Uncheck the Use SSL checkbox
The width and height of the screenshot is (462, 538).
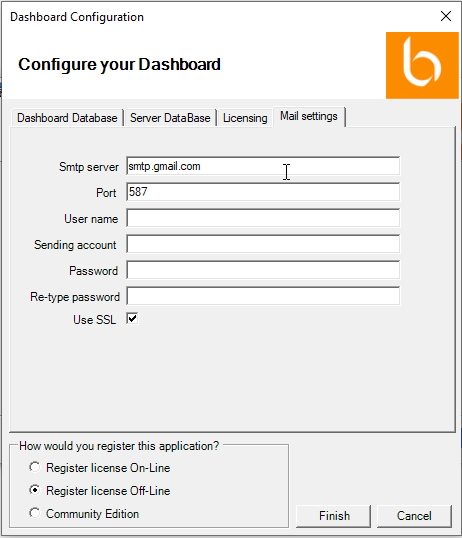(x=132, y=319)
